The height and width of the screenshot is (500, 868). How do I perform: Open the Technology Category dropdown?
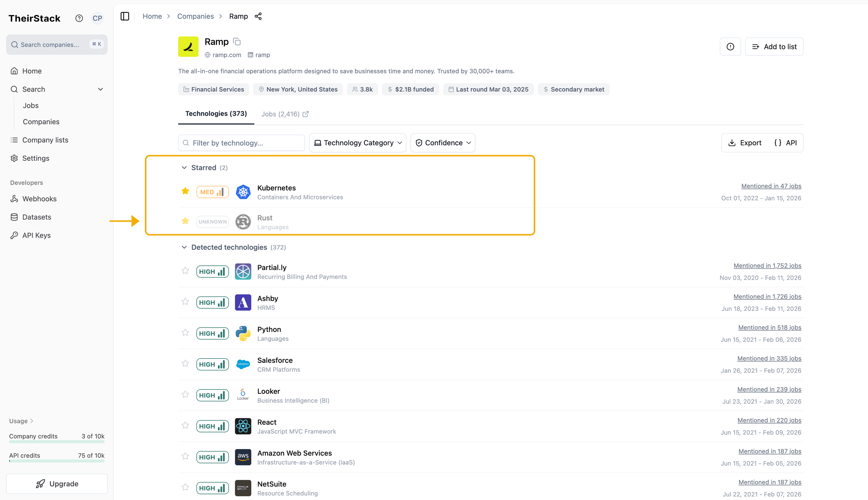357,143
